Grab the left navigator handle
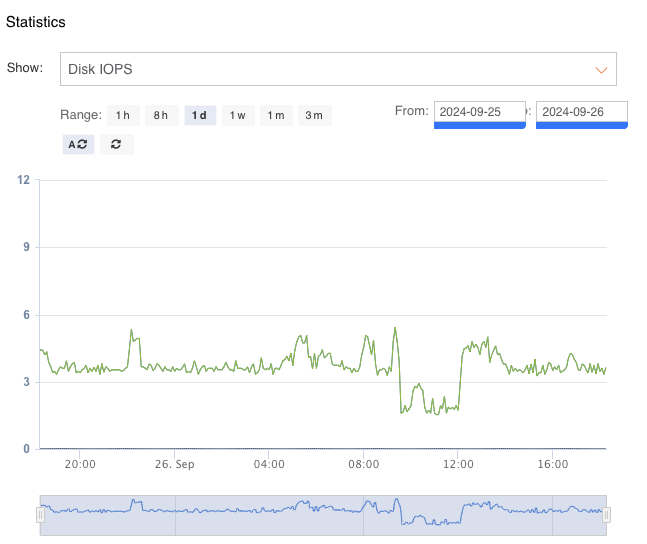Screen dimensions: 647x544 [41, 515]
